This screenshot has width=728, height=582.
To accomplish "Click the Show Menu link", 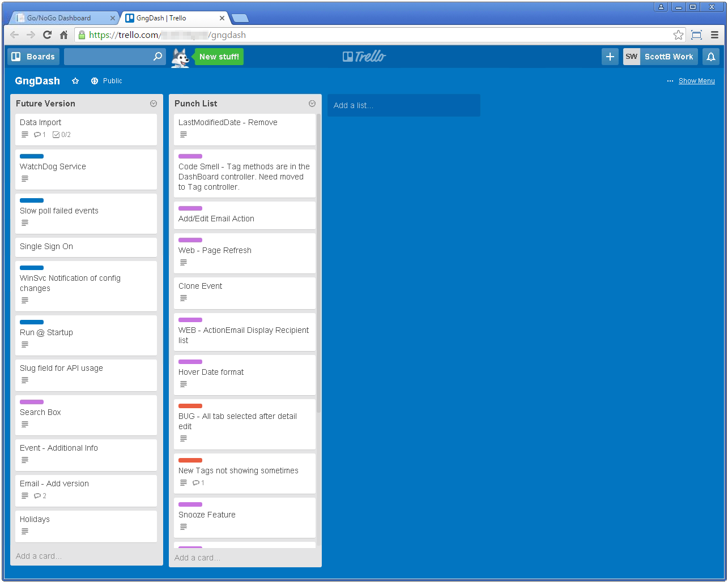I will [x=696, y=81].
